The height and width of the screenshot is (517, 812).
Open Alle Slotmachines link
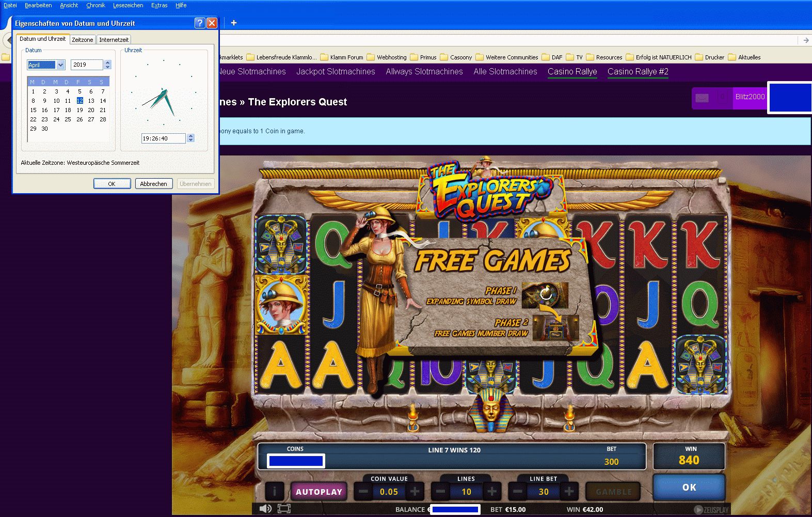[505, 72]
